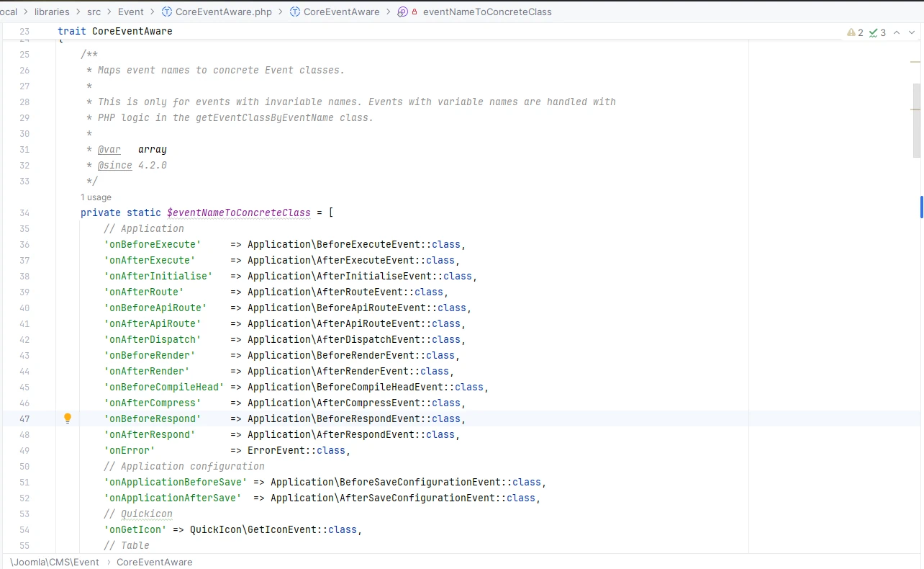Image resolution: width=924 pixels, height=569 pixels.
Task: Click CoreEventAware in the bottom status breadcrumb
Action: (154, 562)
